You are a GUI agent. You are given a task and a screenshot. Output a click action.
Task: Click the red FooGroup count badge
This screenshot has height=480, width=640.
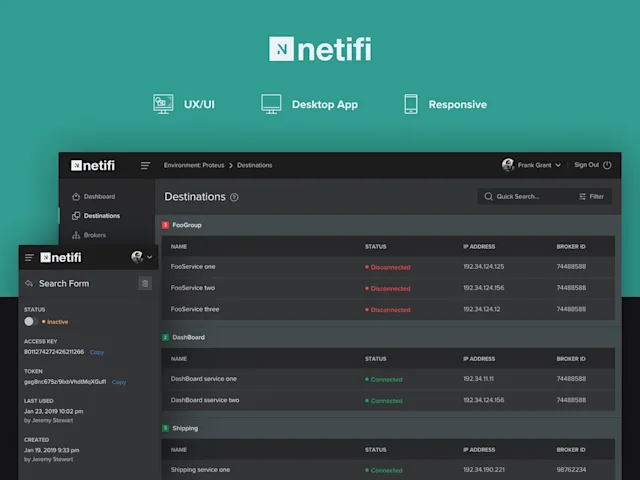[165, 225]
